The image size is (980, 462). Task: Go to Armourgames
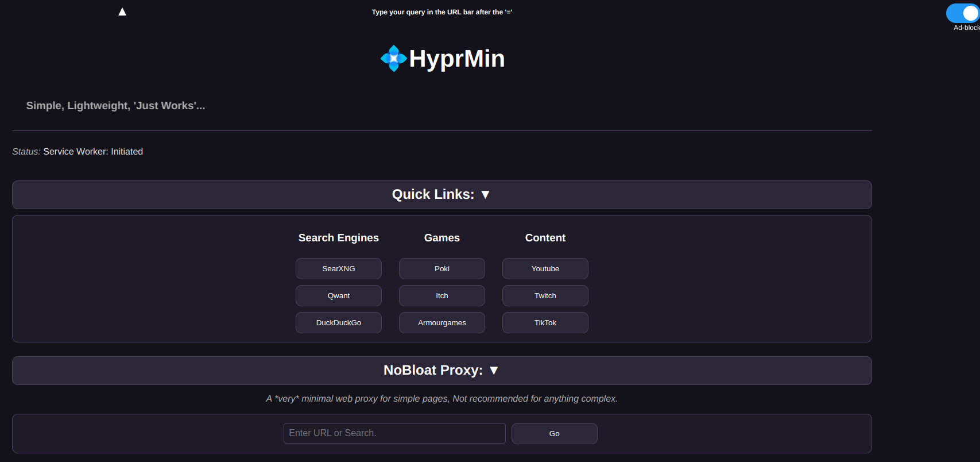click(441, 323)
